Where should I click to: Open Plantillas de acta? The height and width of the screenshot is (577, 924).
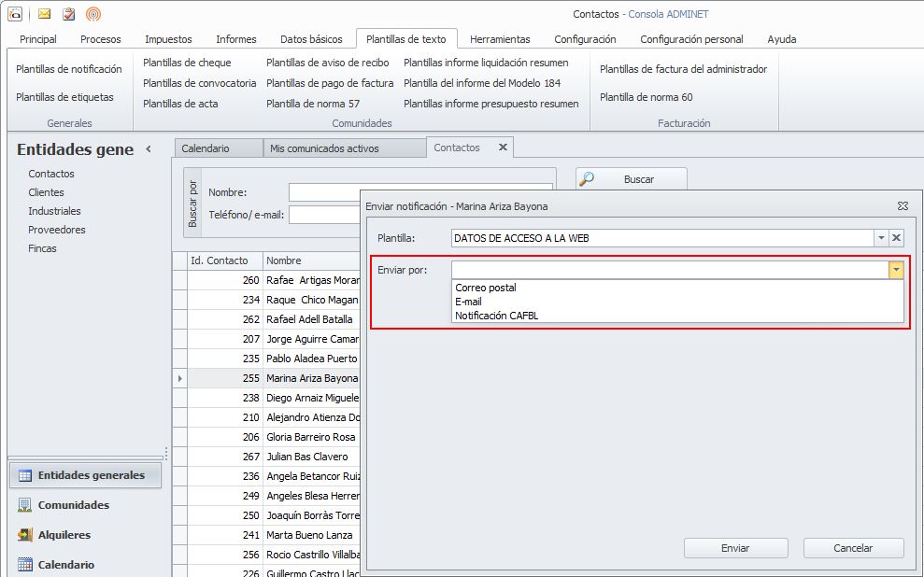tap(180, 104)
